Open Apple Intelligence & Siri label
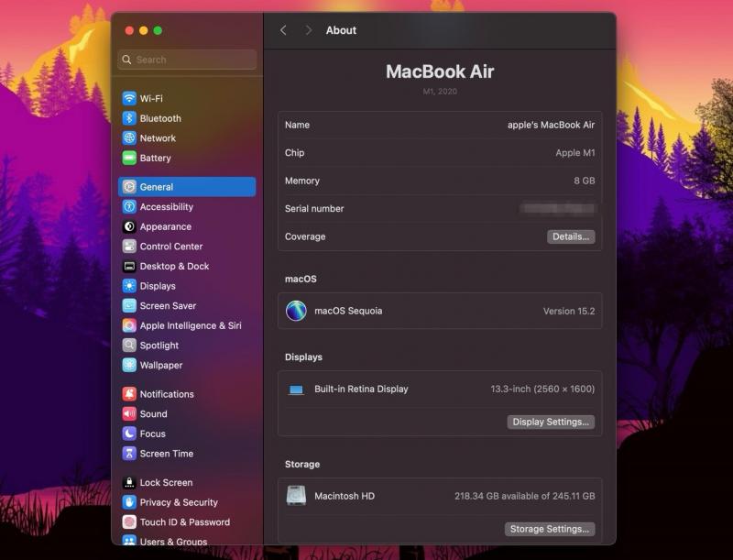The height and width of the screenshot is (560, 733). tap(191, 325)
